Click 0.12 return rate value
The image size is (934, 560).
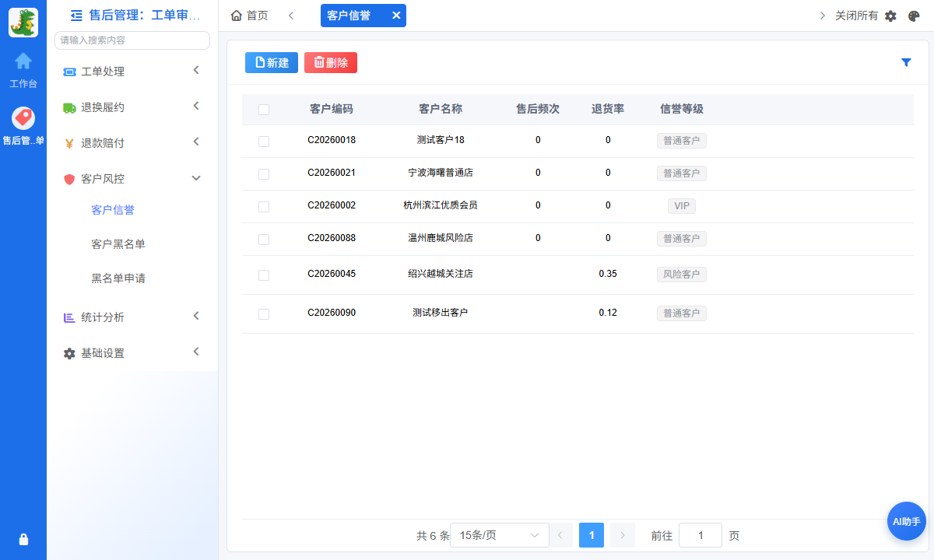click(x=608, y=313)
